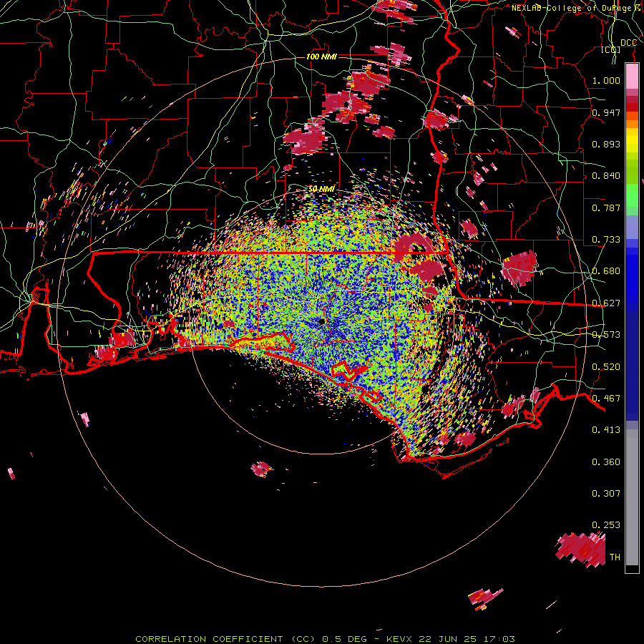Click the TH threshold label
Screen dimensions: 644x644
pos(615,557)
